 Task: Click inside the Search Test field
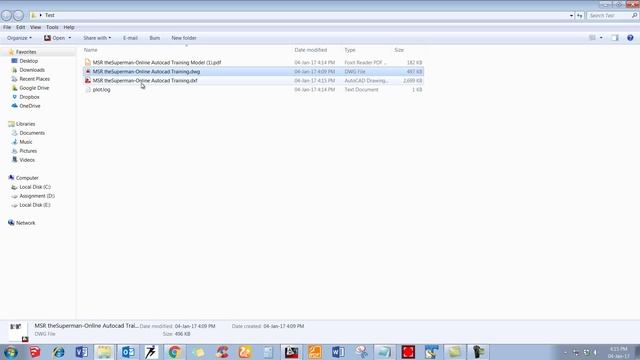pyautogui.click(x=608, y=16)
